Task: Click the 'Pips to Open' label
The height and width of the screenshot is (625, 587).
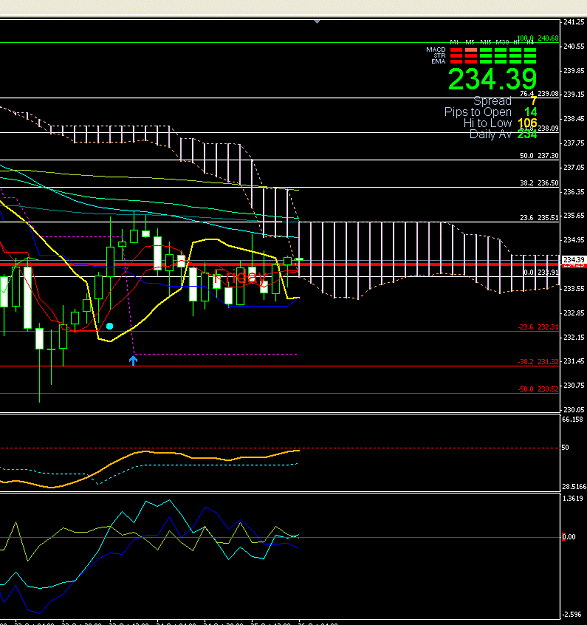Action: click(478, 112)
